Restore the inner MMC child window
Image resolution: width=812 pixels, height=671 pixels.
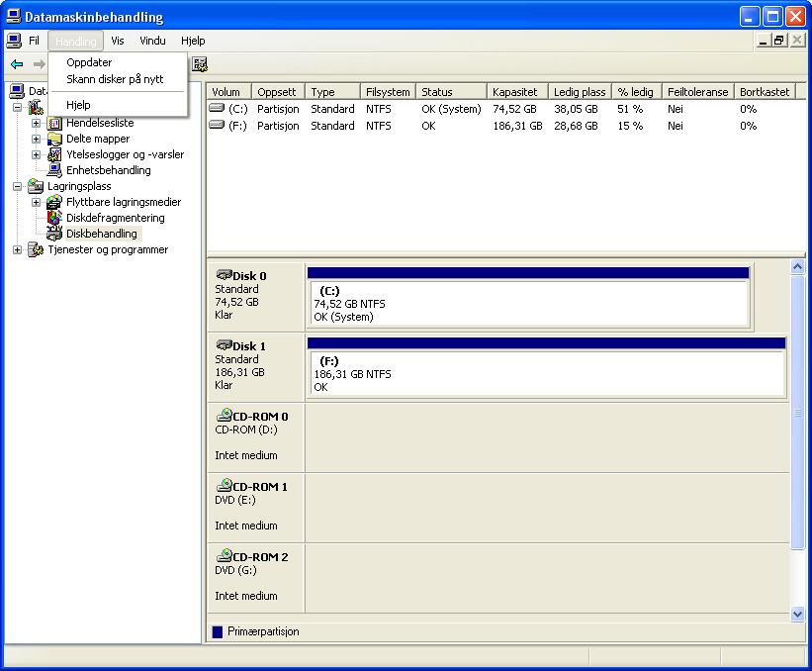pos(779,41)
